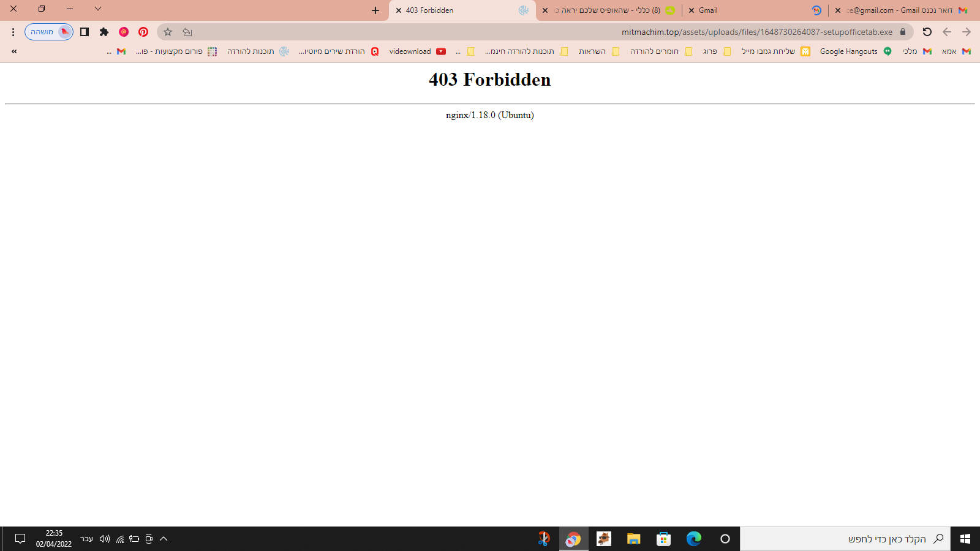Expand hidden system tray icons
The image size is (980, 551).
[164, 539]
